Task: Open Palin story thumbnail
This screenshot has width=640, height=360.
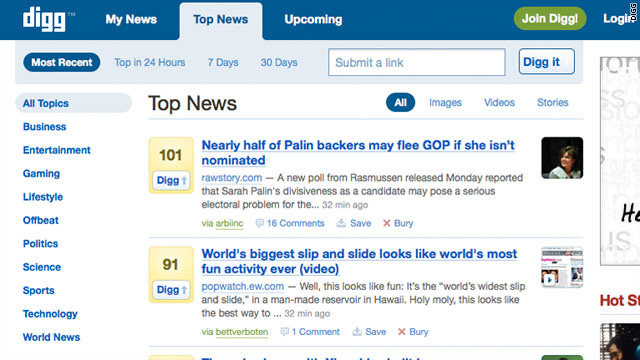Action: (562, 158)
